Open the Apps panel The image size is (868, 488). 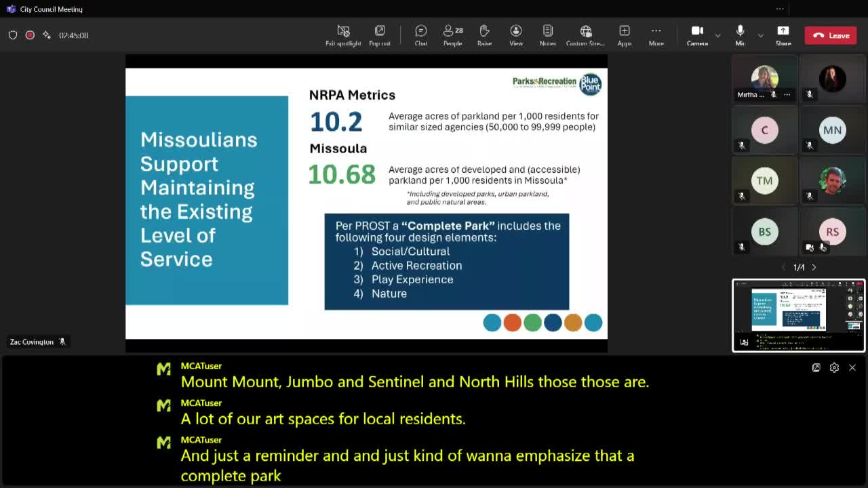click(x=624, y=35)
